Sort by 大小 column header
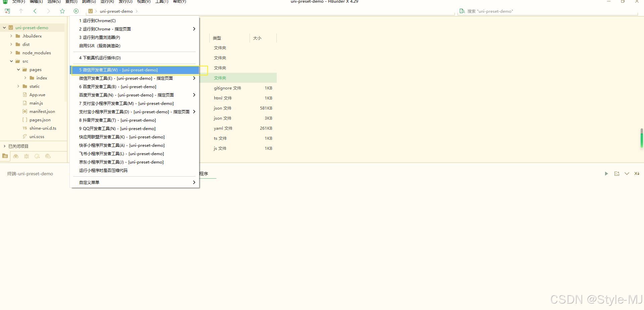 [257, 38]
